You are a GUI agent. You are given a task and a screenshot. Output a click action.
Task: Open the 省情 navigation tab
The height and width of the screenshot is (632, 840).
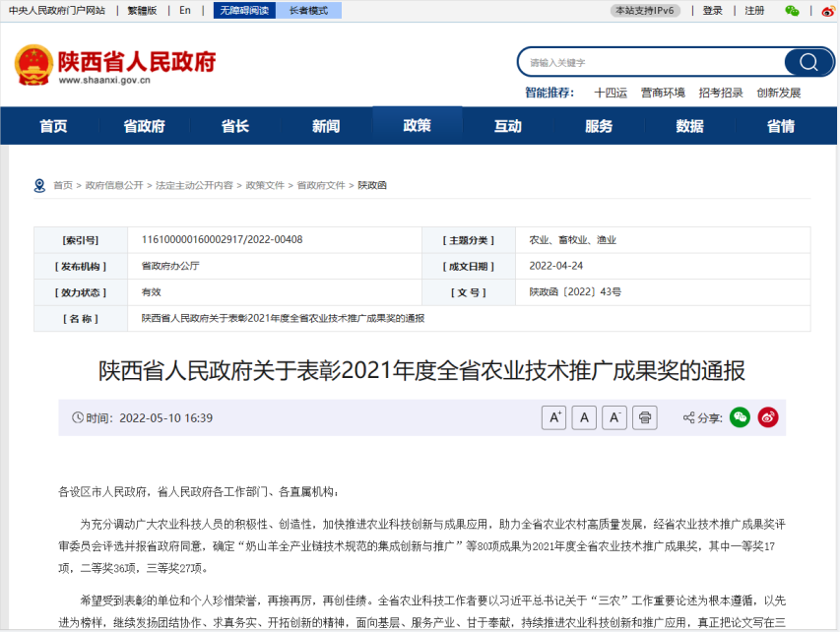click(x=781, y=126)
